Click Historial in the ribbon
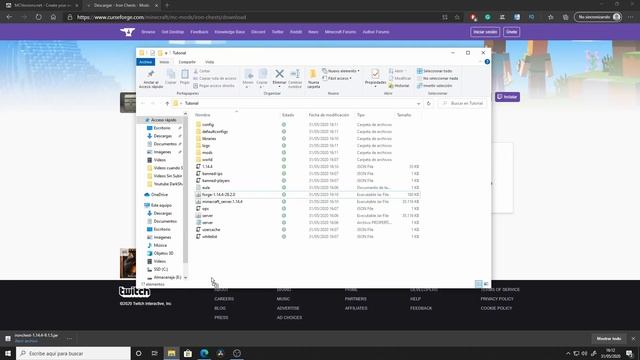The width and height of the screenshot is (640, 360). pyautogui.click(x=399, y=86)
